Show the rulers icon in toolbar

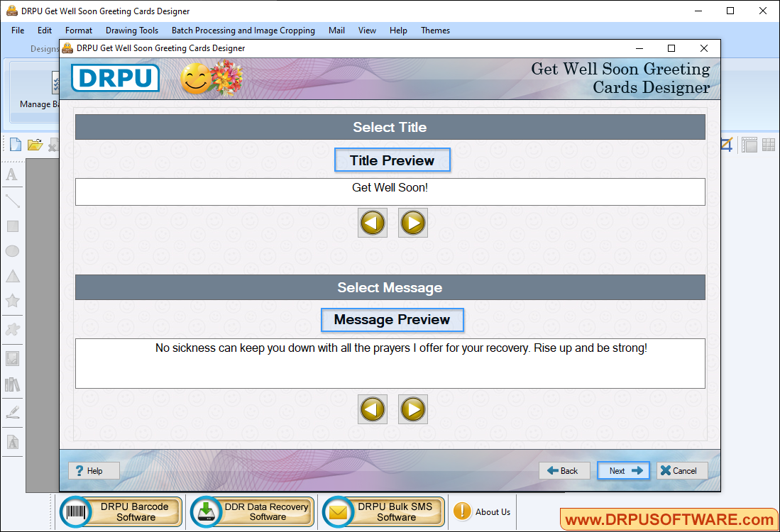pos(749,145)
